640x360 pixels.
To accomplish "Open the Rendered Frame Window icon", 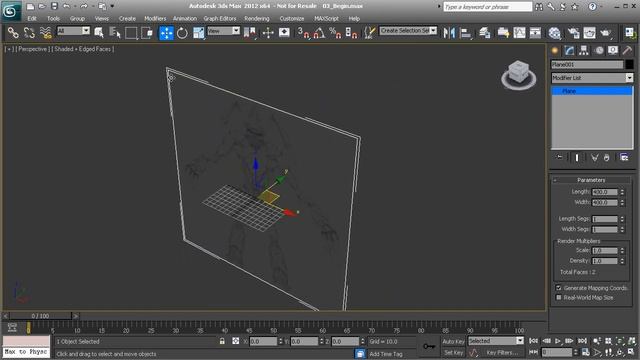I will (589, 32).
